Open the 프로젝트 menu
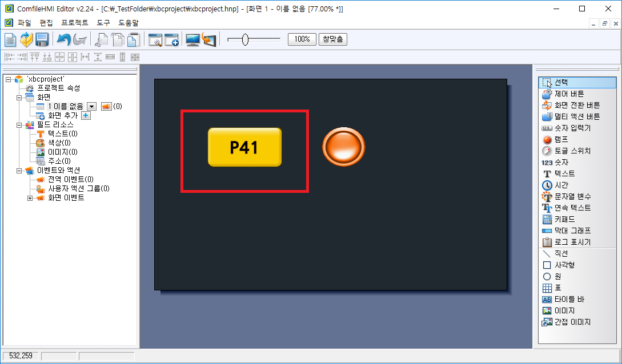 pyautogui.click(x=74, y=23)
